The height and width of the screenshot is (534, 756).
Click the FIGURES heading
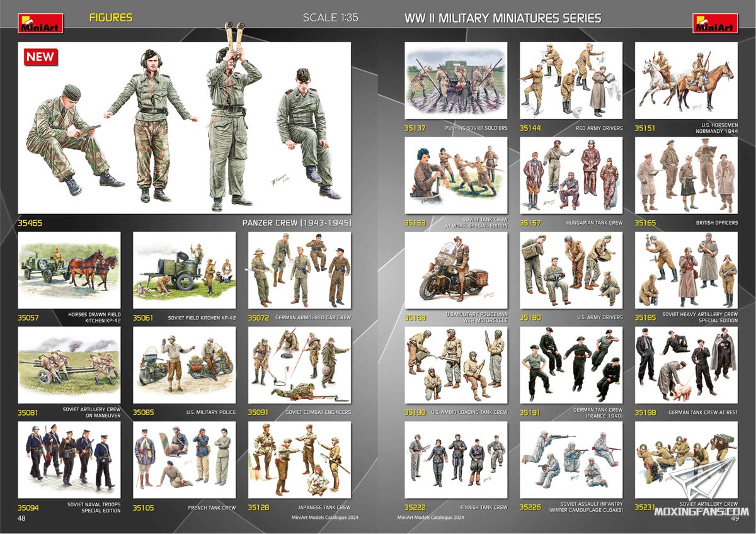point(111,18)
